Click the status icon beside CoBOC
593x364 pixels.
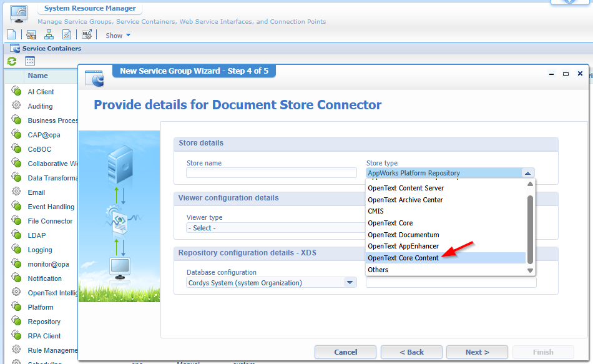[16, 149]
